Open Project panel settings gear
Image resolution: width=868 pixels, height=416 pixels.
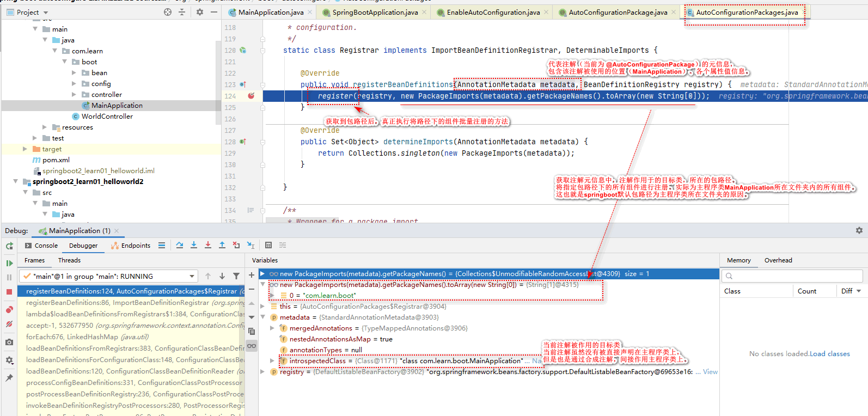coord(200,12)
